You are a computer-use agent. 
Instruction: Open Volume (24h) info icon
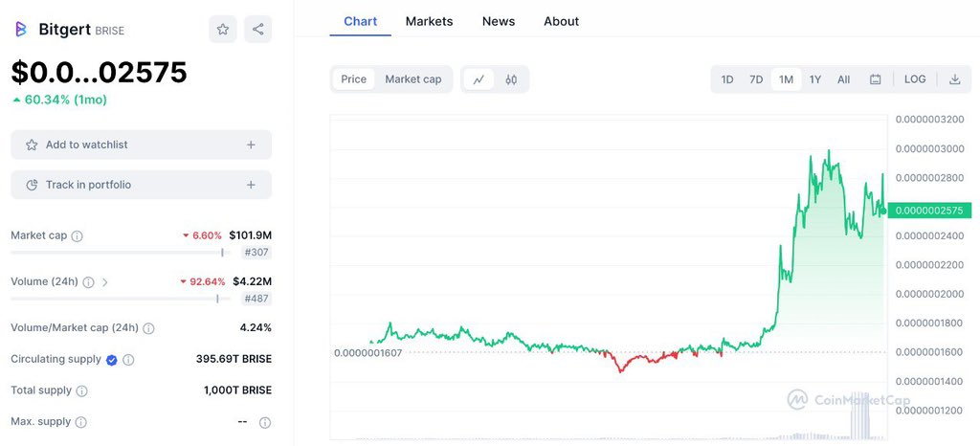coord(89,282)
